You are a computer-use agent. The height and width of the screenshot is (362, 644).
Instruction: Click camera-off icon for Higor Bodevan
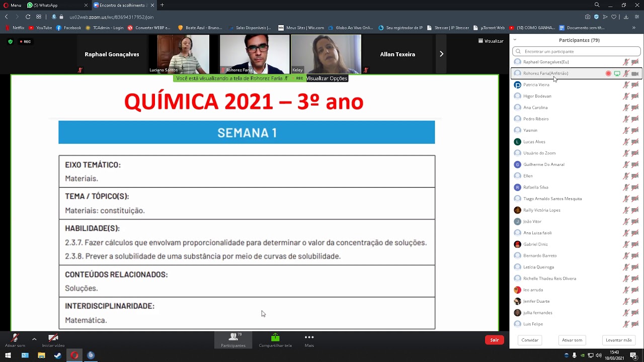(635, 96)
